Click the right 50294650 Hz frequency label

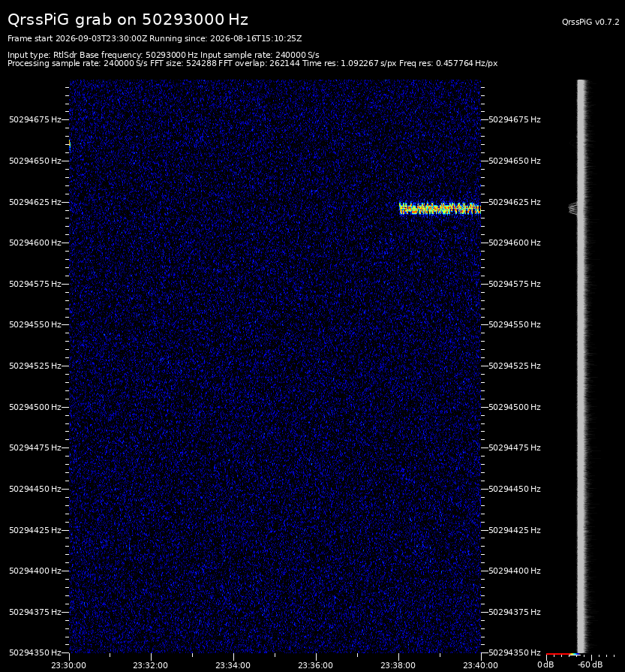coord(515,161)
